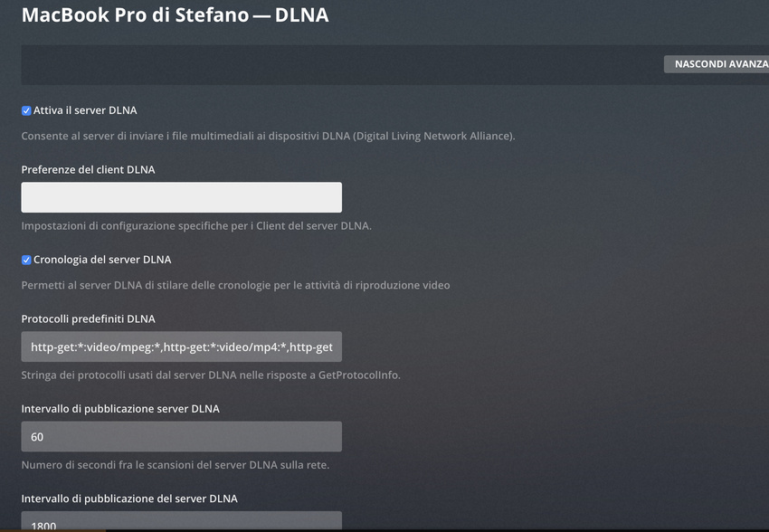Viewport: 769px width, 532px height.
Task: Click the 'Protocolli predefiniti DLNA' label
Action: click(x=88, y=318)
